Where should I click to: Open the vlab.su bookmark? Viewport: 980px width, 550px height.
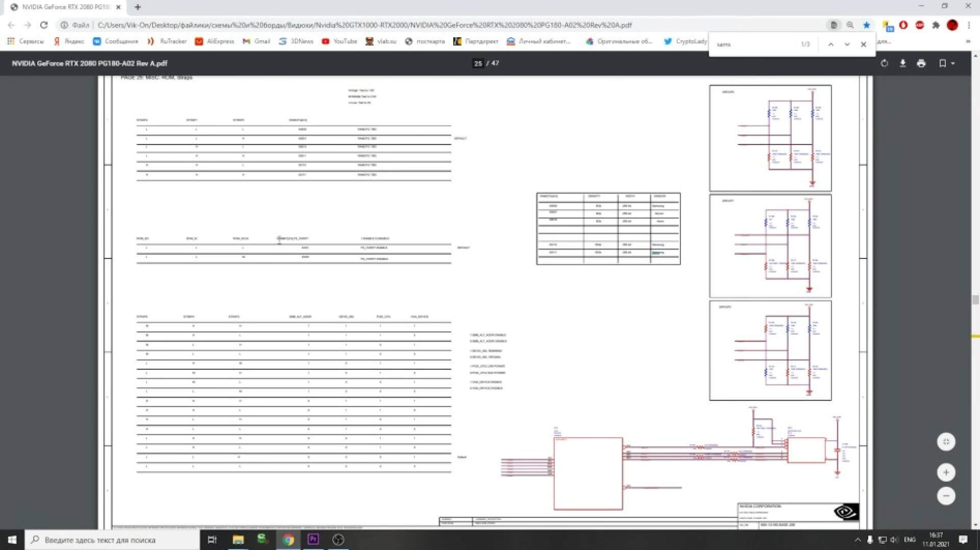tap(381, 41)
